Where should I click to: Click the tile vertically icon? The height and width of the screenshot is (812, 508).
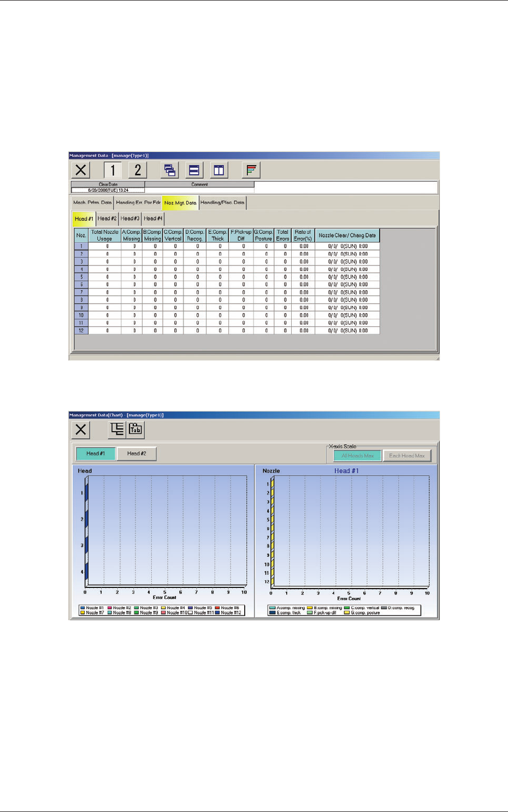click(x=219, y=170)
